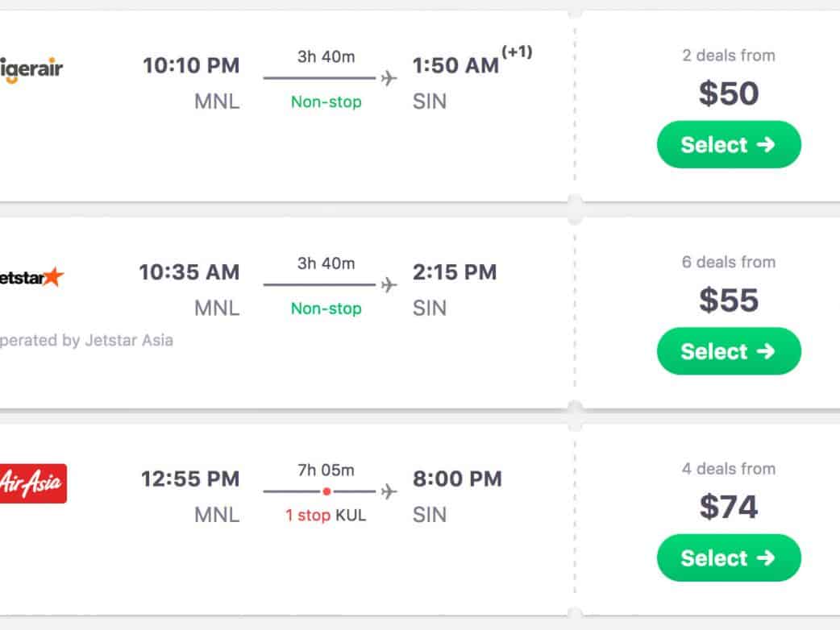Image resolution: width=840 pixels, height=630 pixels.
Task: Click plane icon on Jetstar flight route
Action: coord(389,284)
